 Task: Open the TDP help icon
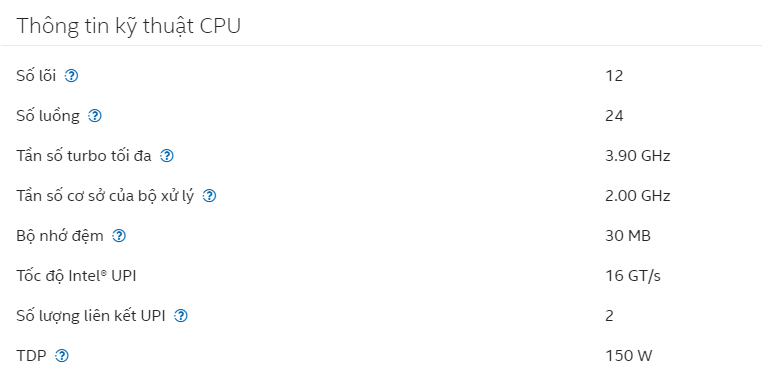62,356
